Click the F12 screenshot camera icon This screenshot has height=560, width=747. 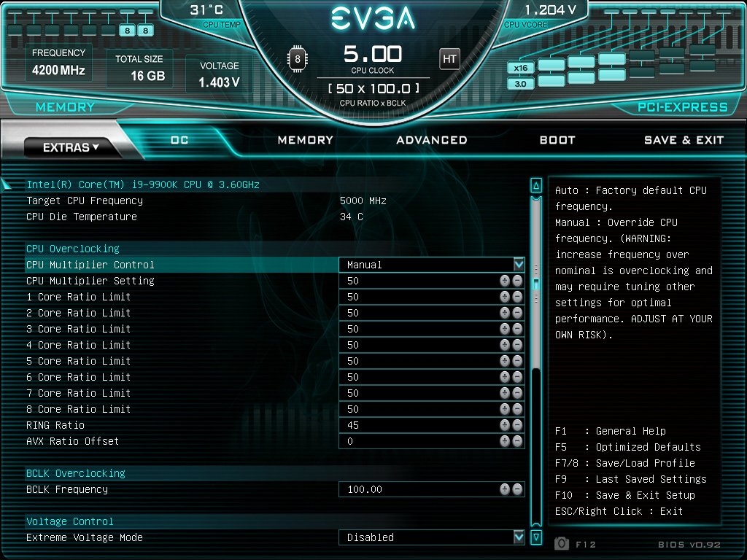[562, 543]
